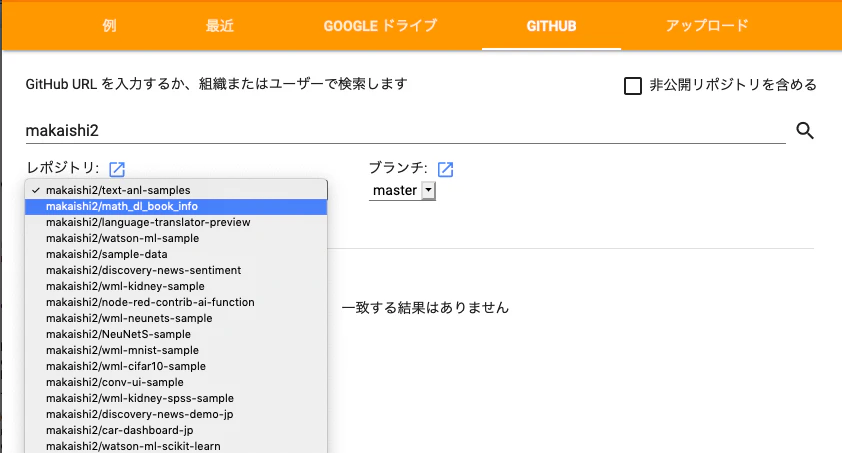The height and width of the screenshot is (453, 842).
Task: Select makaishi2/wml-mnist-sample repository
Action: [x=176, y=350]
